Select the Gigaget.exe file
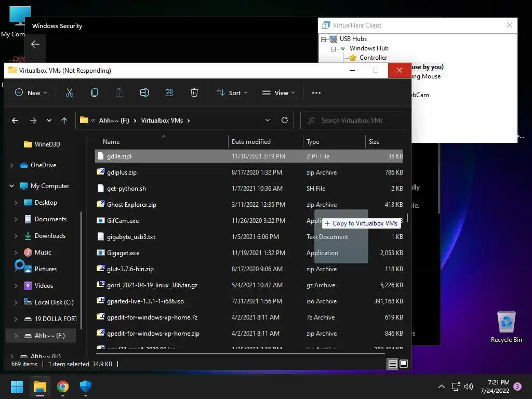This screenshot has height=399, width=532. click(x=249, y=253)
